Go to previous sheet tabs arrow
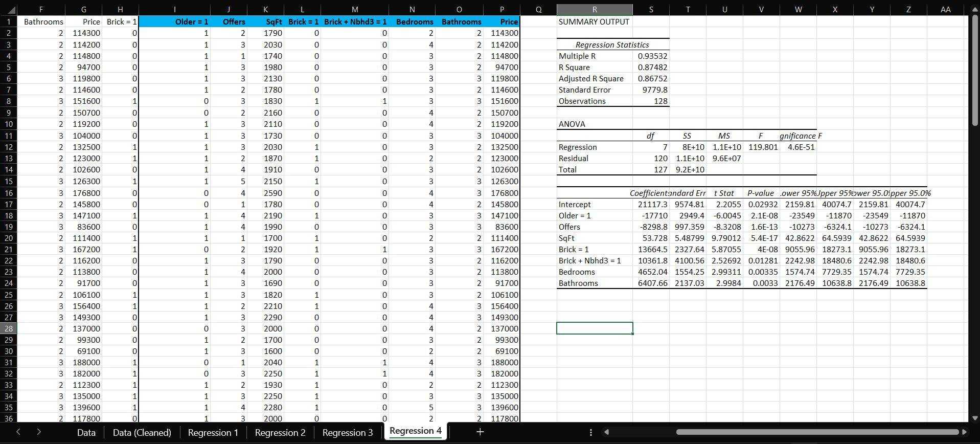The height and width of the screenshot is (444, 980). tap(18, 432)
